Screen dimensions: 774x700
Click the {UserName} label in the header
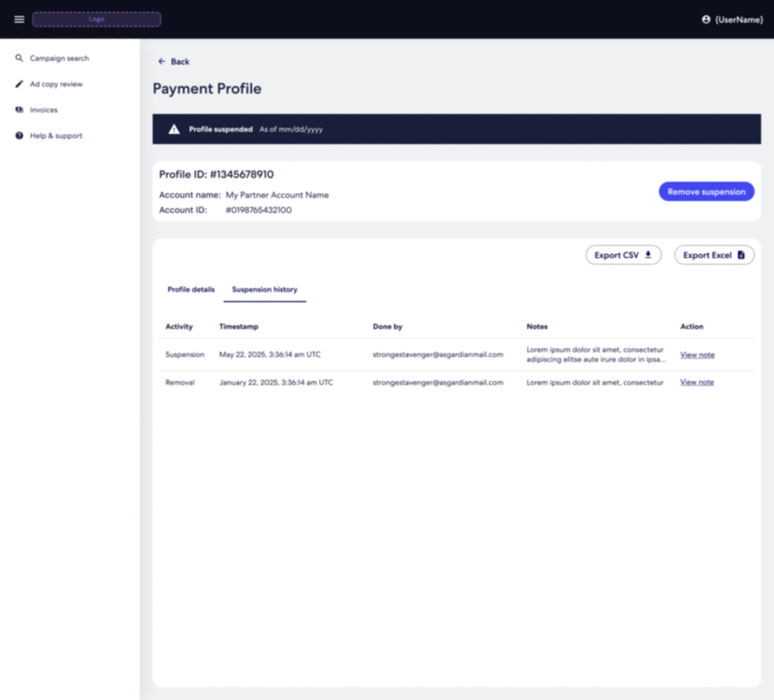[x=739, y=19]
